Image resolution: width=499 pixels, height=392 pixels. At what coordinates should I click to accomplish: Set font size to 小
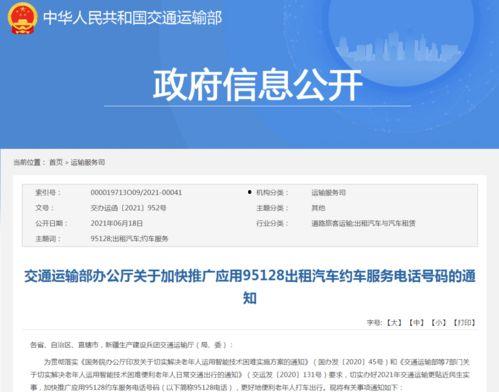pyautogui.click(x=438, y=322)
